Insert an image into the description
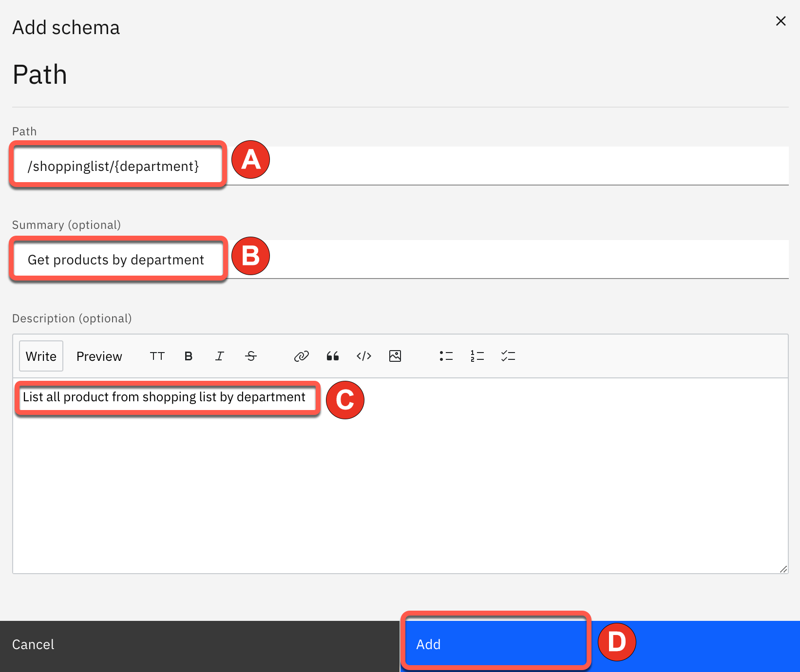Viewport: 800px width, 672px height. click(395, 356)
